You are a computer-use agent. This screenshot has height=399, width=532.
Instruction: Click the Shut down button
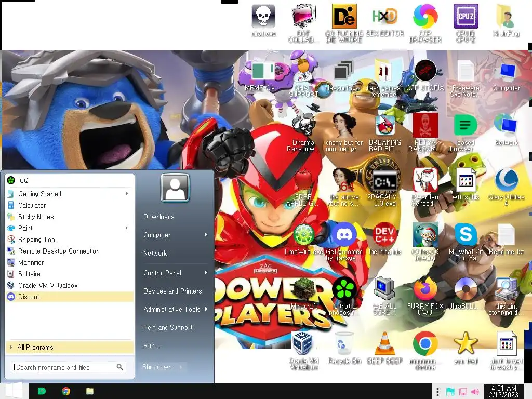click(157, 367)
